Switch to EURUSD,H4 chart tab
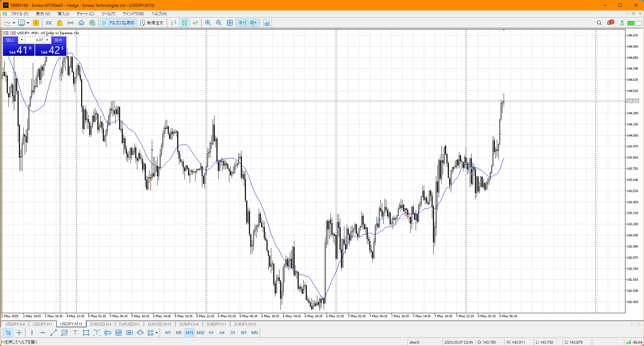The width and height of the screenshot is (644, 346). [100, 324]
